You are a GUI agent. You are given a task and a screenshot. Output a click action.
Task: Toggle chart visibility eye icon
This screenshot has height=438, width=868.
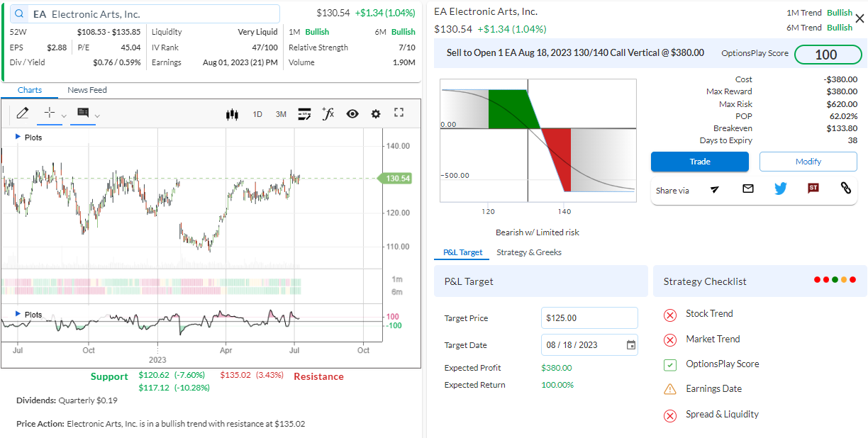click(x=352, y=113)
